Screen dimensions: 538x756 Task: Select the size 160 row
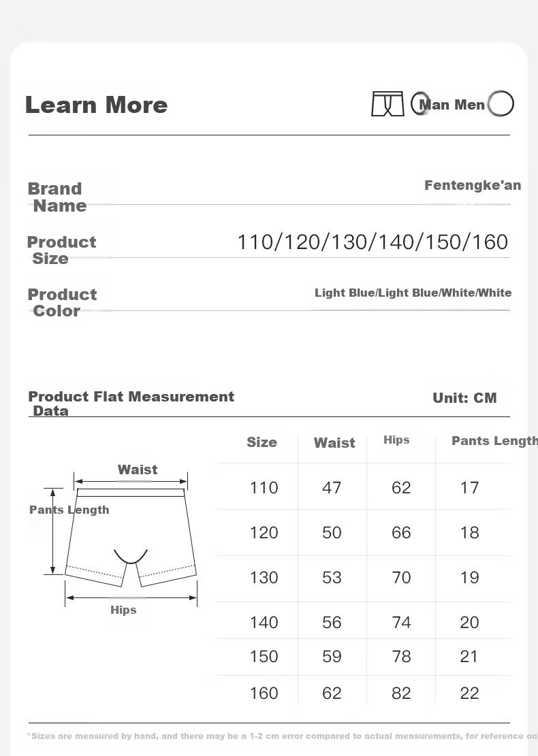pyautogui.click(x=366, y=693)
